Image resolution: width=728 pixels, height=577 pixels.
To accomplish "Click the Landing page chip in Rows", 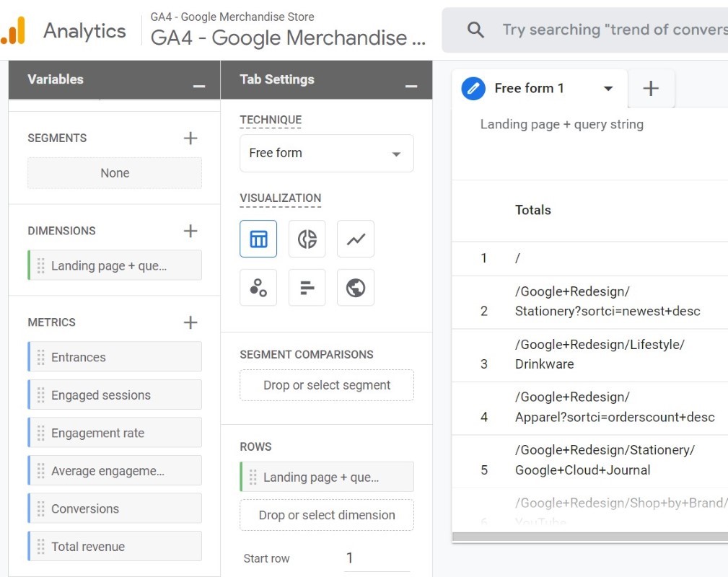I will [326, 477].
